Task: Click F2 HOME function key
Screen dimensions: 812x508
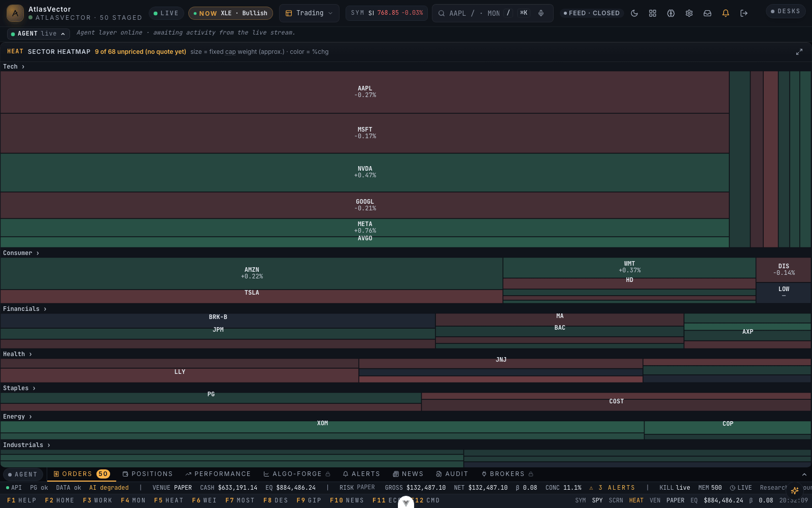Action: click(x=59, y=500)
